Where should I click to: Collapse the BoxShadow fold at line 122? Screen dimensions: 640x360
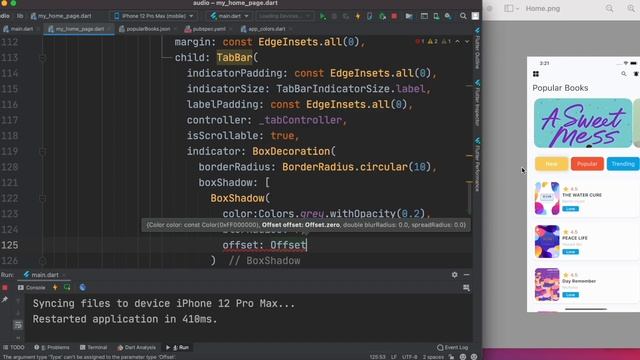coord(42,198)
